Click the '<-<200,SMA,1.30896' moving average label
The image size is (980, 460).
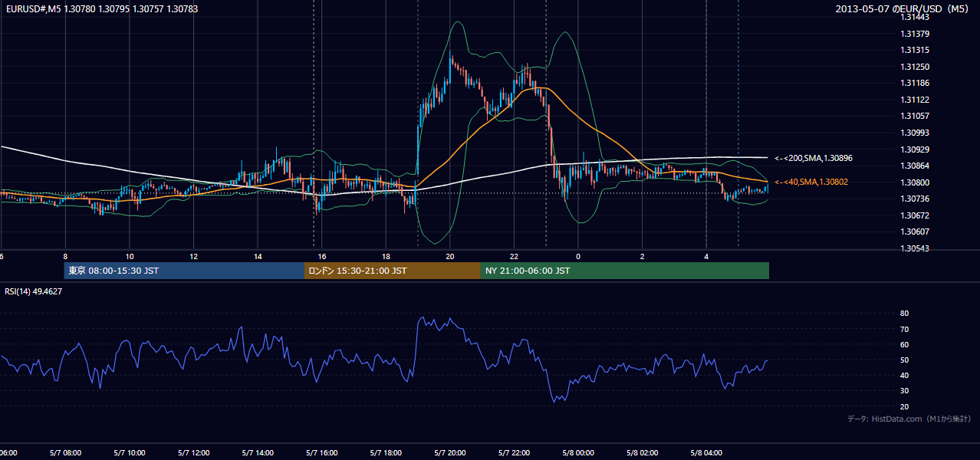point(814,158)
